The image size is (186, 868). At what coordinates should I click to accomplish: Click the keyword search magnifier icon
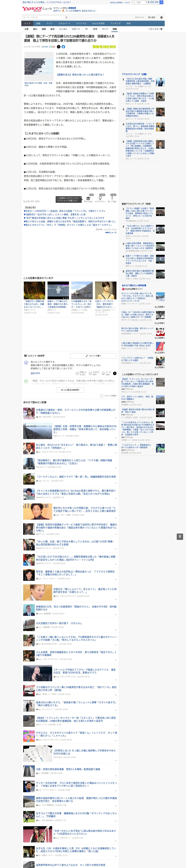click(66, 17)
